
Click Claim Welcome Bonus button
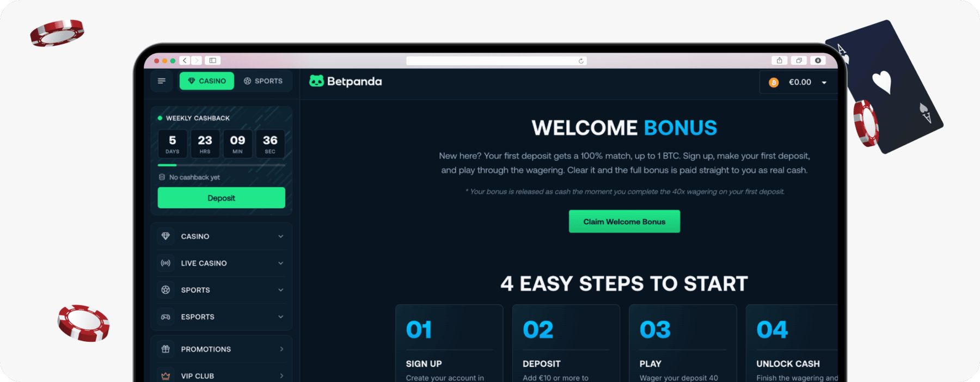(x=624, y=221)
